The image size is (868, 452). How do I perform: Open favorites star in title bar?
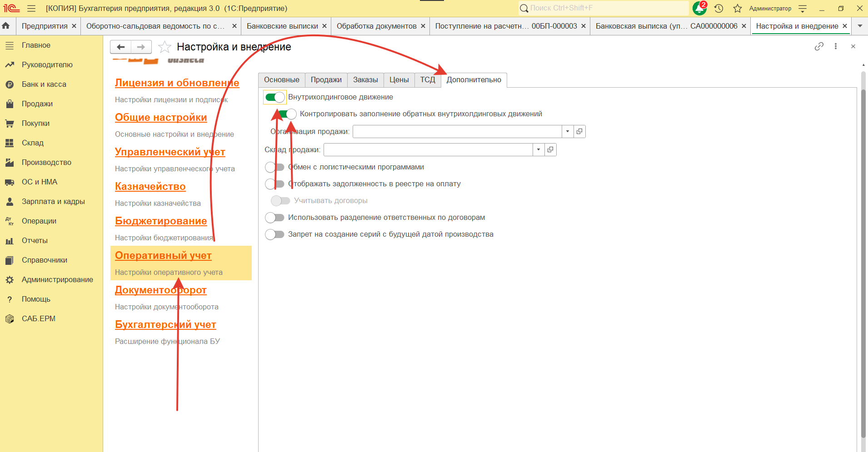[738, 8]
